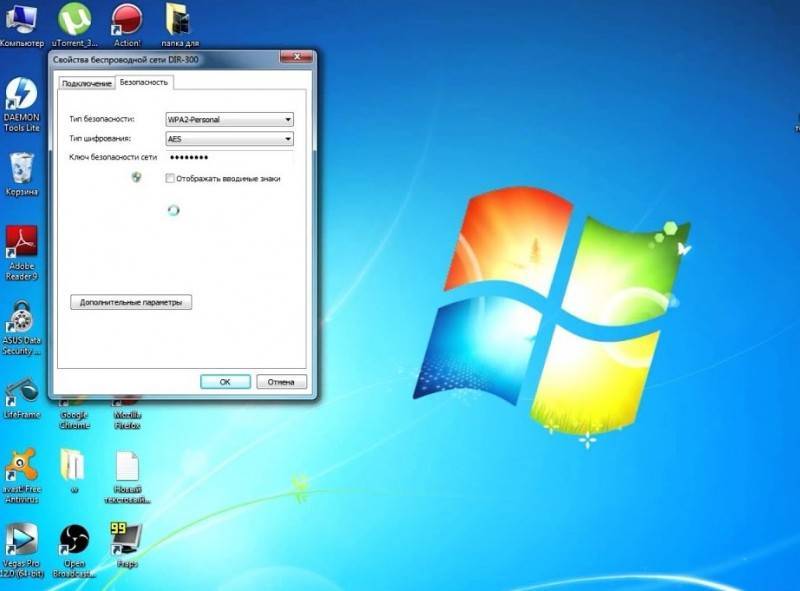This screenshot has width=800, height=591.
Task: Select the LifeFrame camera shortcut
Action: pos(21,398)
